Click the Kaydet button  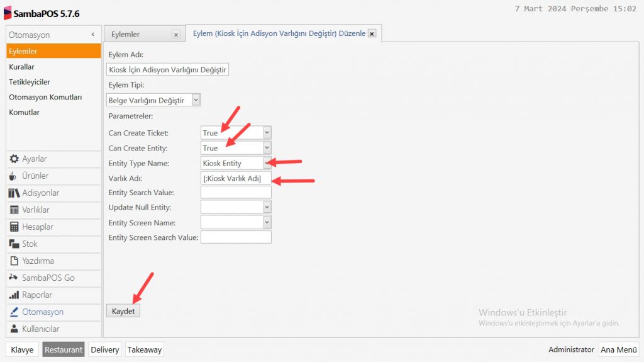tap(123, 311)
